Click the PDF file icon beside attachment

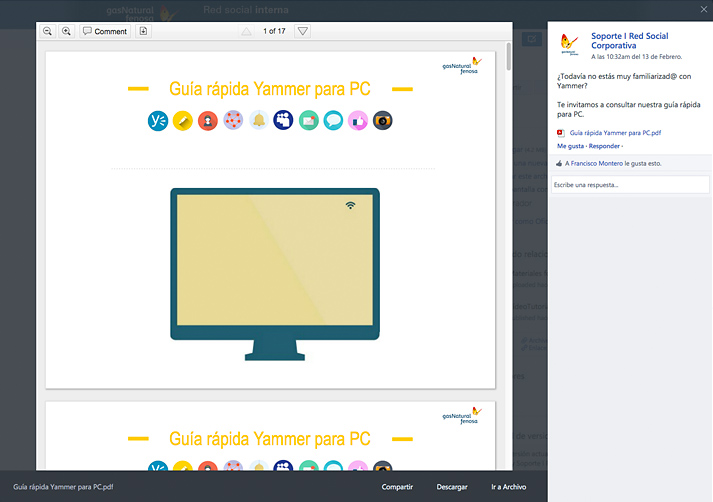coord(561,133)
